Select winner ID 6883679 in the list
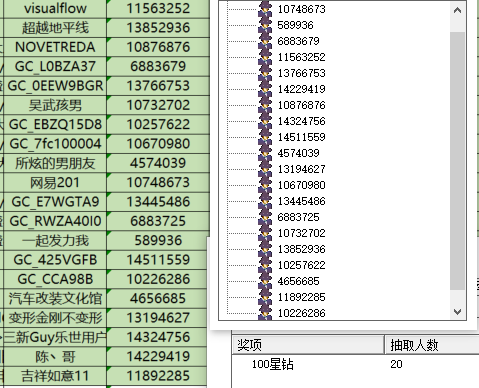Screen dimensions: 479x388 (x=299, y=41)
